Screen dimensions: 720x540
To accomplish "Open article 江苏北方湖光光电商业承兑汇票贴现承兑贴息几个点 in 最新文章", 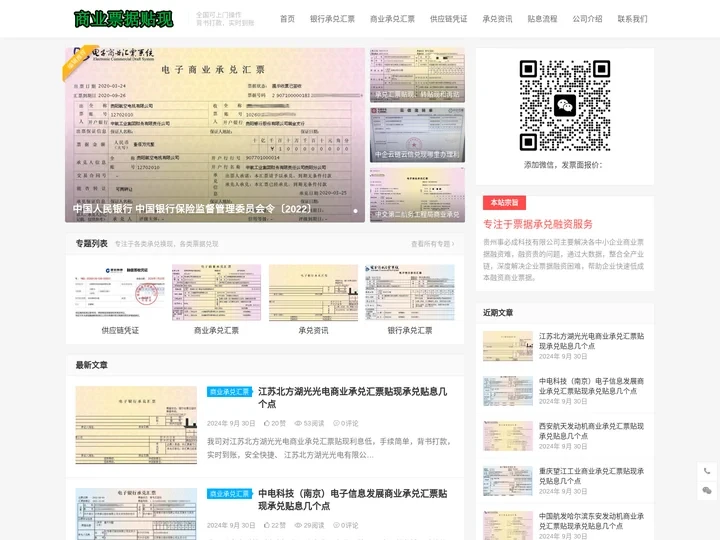I will 353,398.
